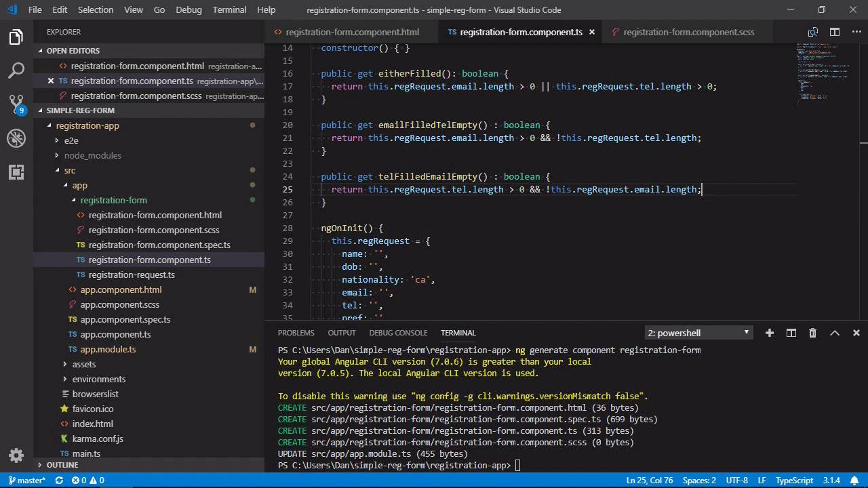Viewport: 868px width, 488px height.
Task: Add a new terminal with plus icon
Action: click(770, 333)
